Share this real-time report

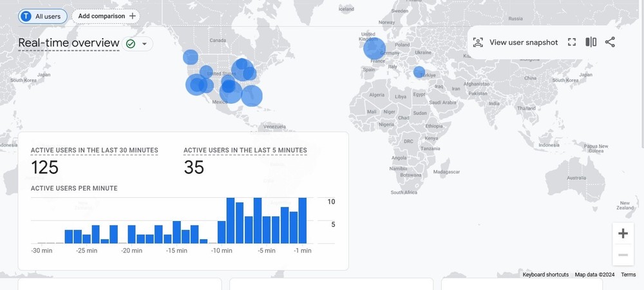click(610, 42)
